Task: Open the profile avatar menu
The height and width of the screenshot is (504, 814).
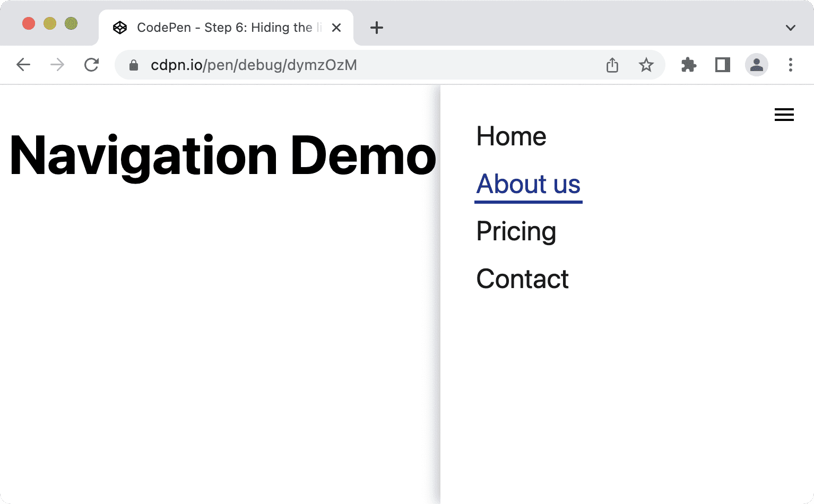Action: tap(757, 65)
